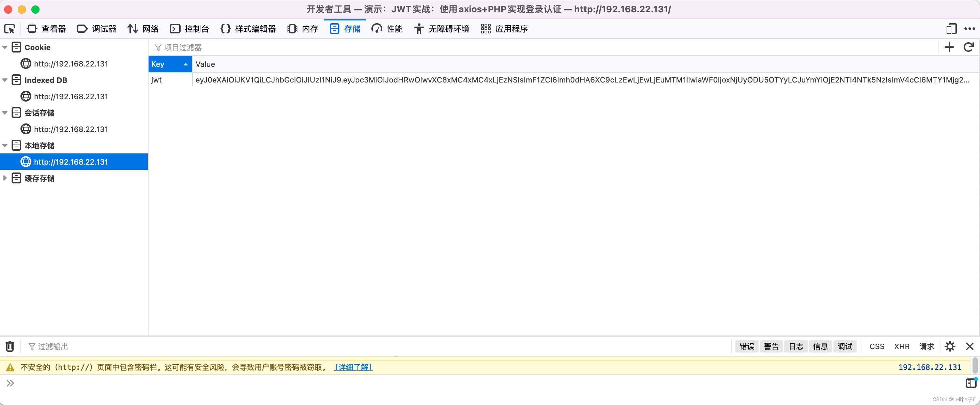Open the 查看器 inspector tab
The height and width of the screenshot is (405, 980).
pyautogui.click(x=46, y=29)
